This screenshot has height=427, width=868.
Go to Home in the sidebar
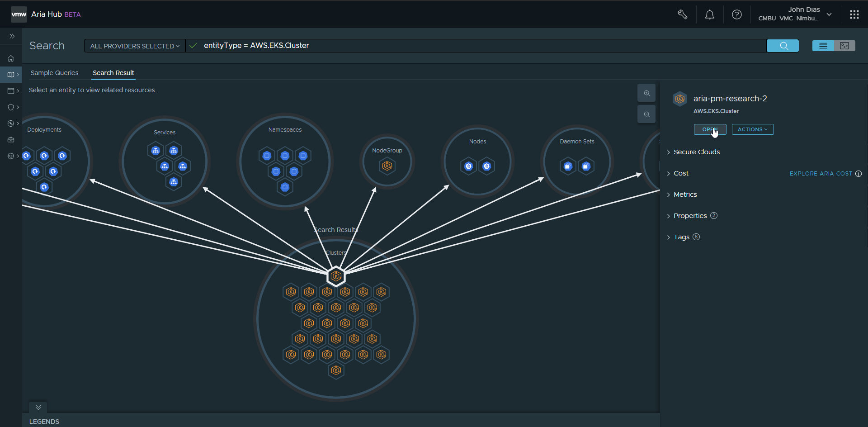pyautogui.click(x=11, y=58)
